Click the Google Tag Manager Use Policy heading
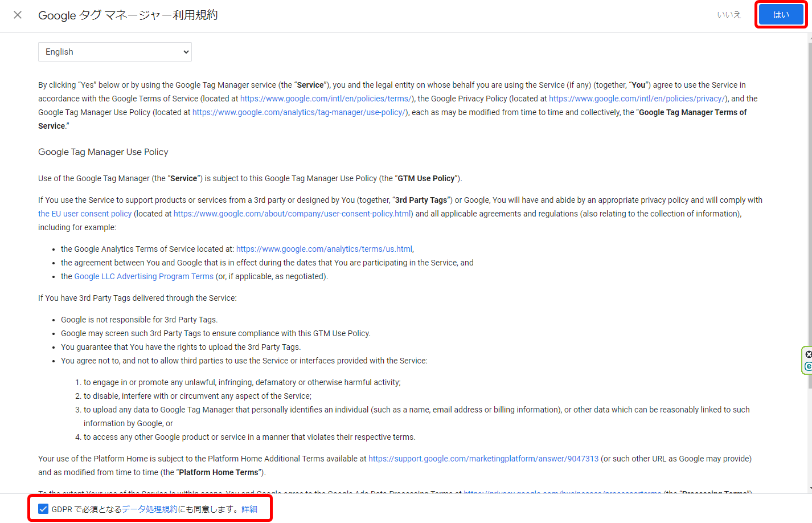 (x=103, y=152)
